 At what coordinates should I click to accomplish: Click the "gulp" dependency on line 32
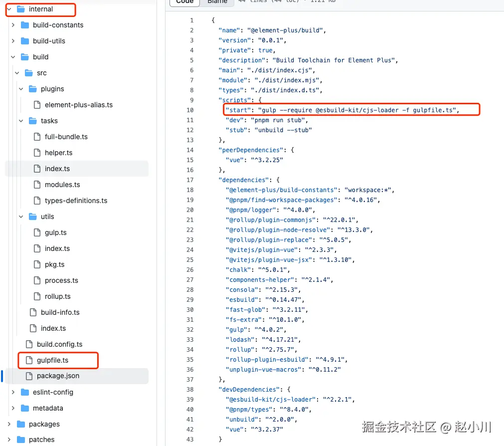(237, 330)
